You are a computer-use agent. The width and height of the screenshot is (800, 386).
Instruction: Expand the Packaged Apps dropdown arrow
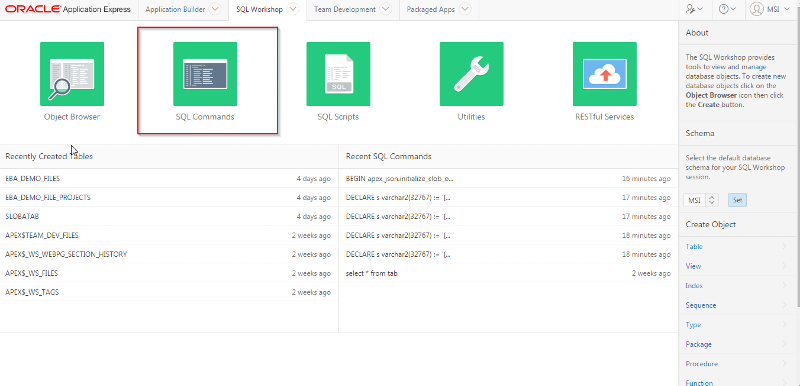(x=464, y=9)
